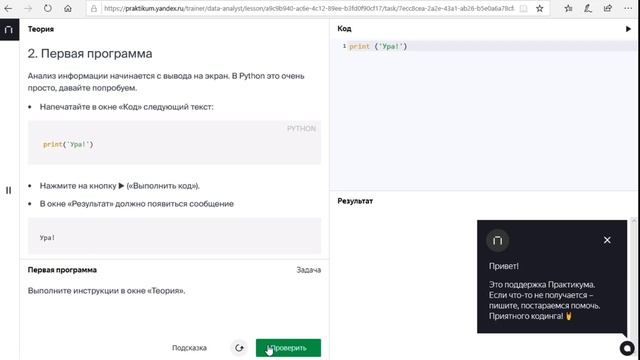Click the Praktikum logo in sidebar
The height and width of the screenshot is (360, 640).
pyautogui.click(x=9, y=30)
